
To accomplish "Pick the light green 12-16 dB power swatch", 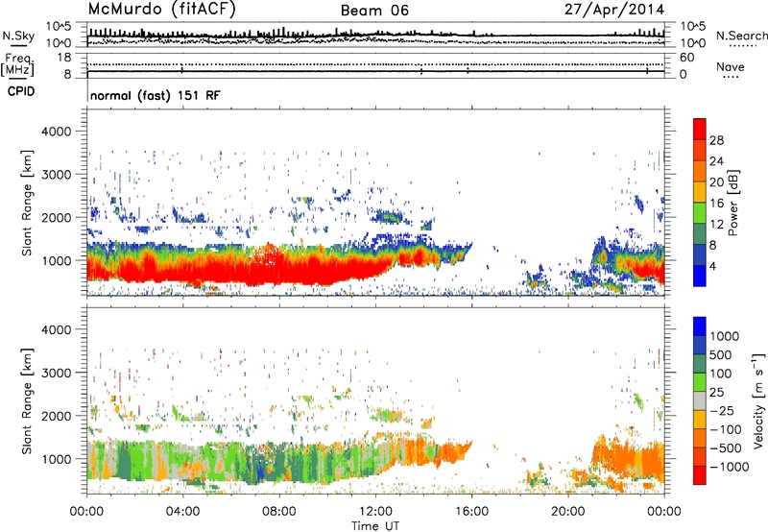I will click(x=700, y=213).
